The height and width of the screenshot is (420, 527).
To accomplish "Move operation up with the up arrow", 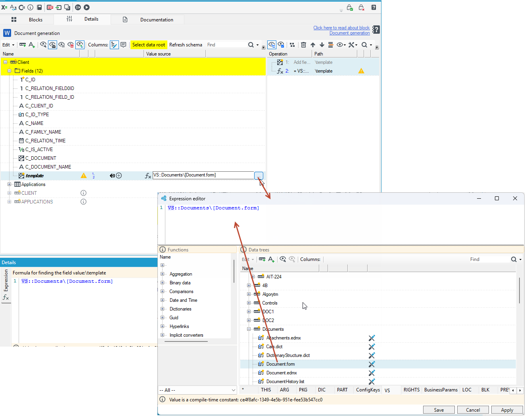I will 313,45.
